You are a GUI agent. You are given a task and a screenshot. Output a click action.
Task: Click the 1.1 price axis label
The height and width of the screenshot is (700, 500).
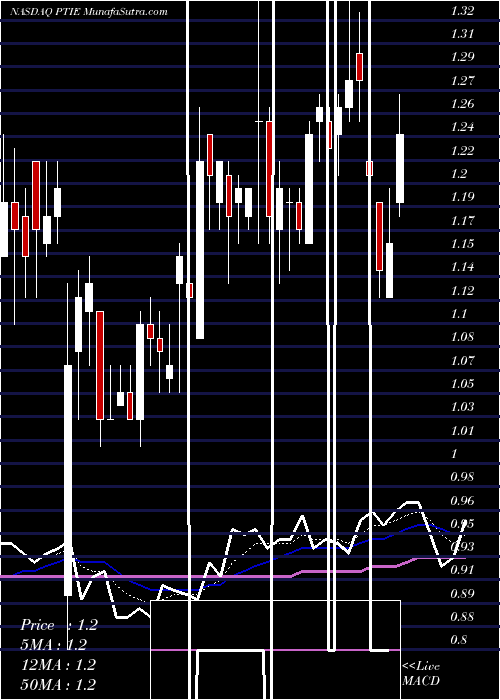click(459, 314)
